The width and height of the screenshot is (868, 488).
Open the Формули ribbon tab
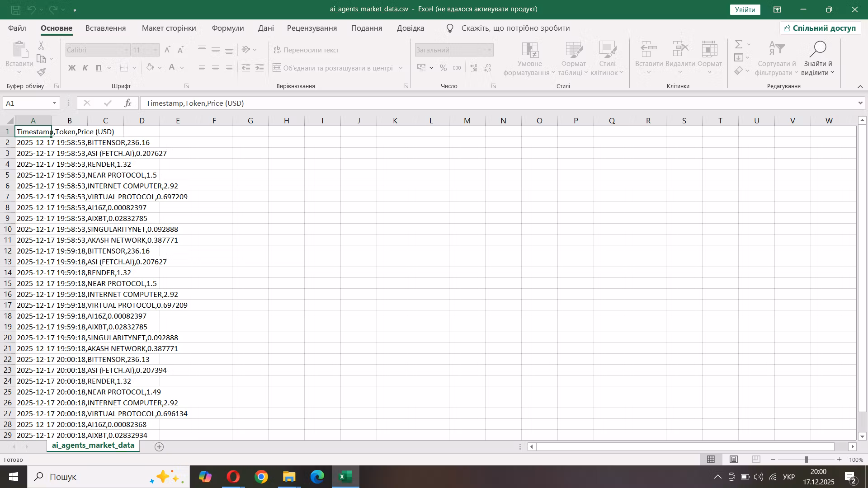point(228,28)
